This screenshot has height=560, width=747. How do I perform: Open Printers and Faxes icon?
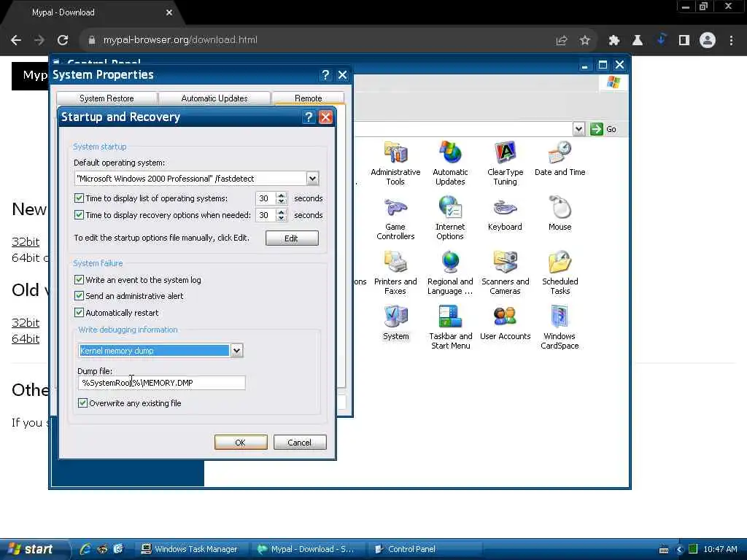(x=395, y=273)
